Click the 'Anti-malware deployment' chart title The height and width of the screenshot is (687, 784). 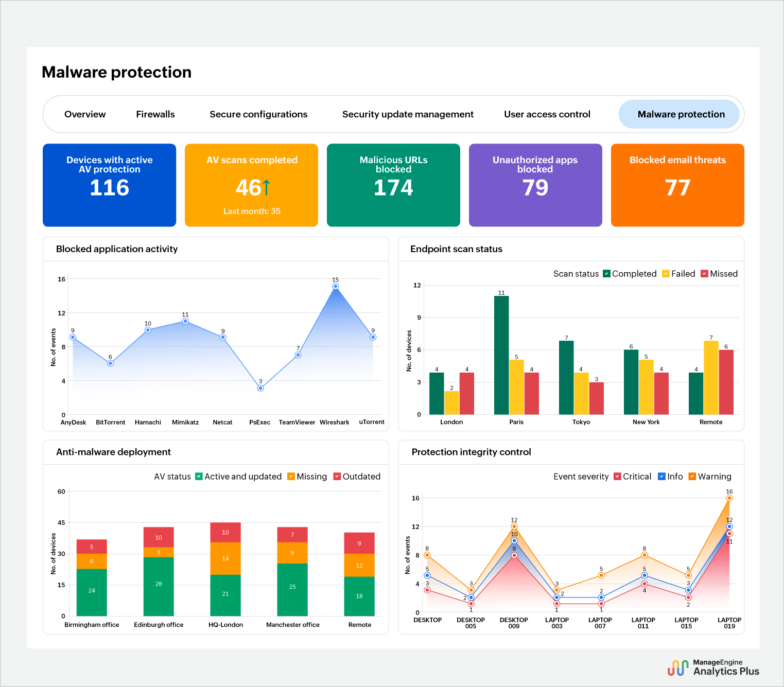[x=113, y=452]
